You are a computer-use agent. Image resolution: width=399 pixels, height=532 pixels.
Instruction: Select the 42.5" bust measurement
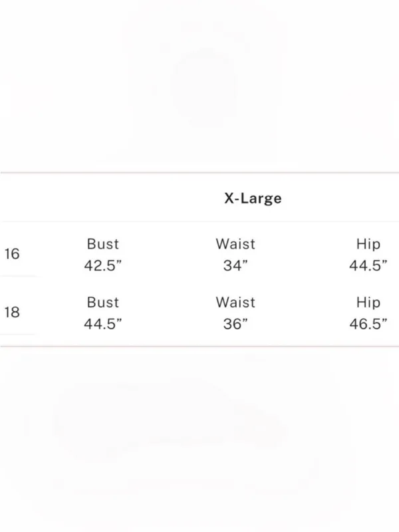coord(103,265)
